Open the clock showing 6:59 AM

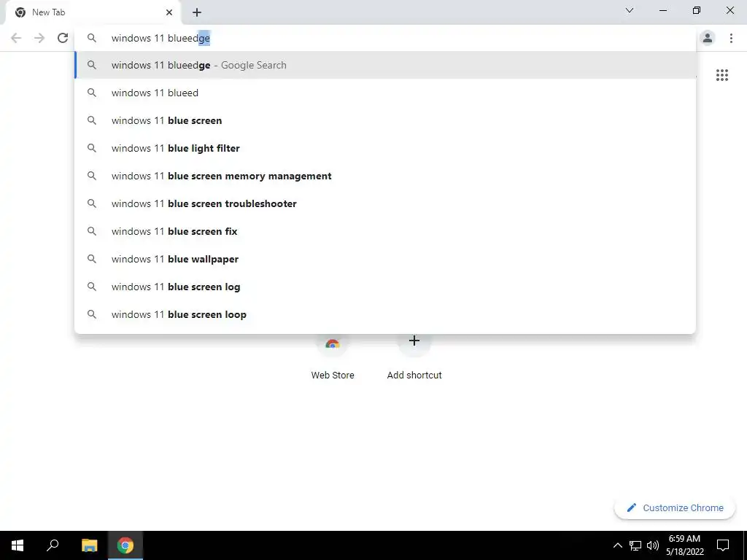(684, 545)
